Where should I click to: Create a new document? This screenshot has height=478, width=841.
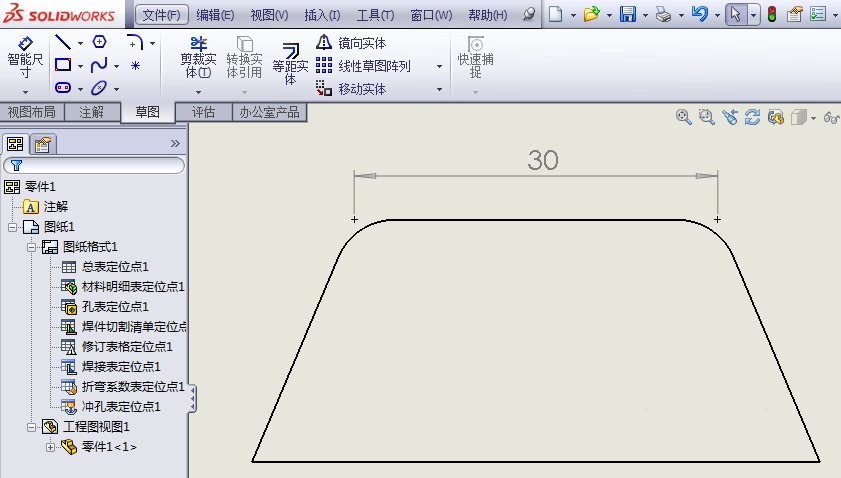point(556,14)
